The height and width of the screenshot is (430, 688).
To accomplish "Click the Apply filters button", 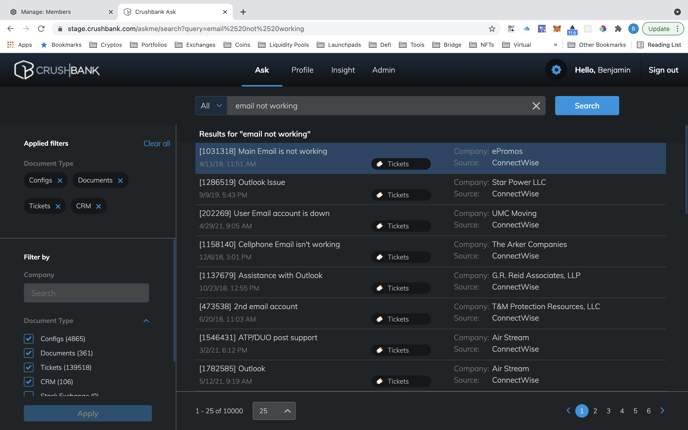I will (88, 413).
